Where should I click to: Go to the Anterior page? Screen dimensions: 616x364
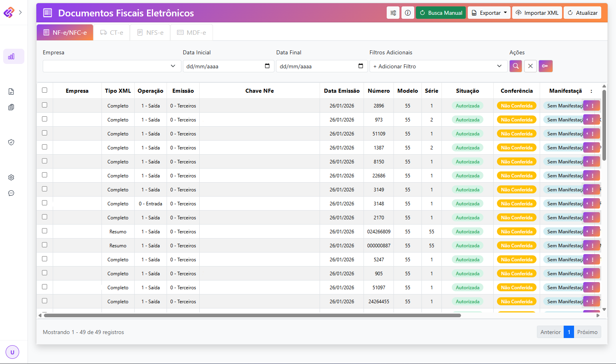pos(550,332)
